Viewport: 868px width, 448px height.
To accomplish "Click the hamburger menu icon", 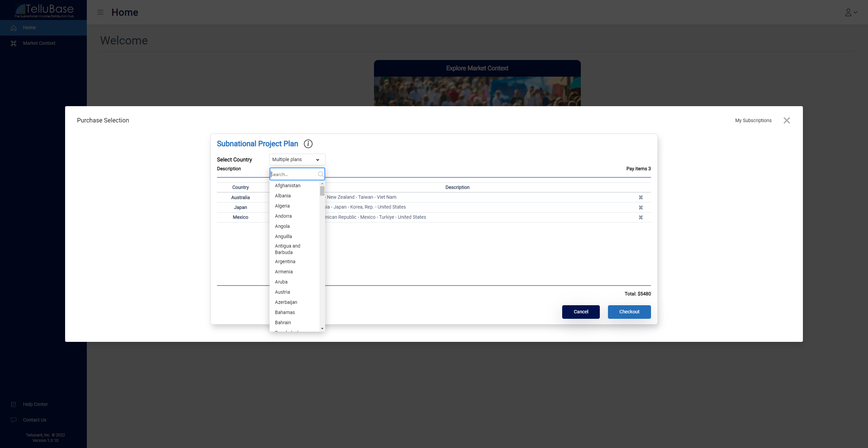I will coord(100,12).
